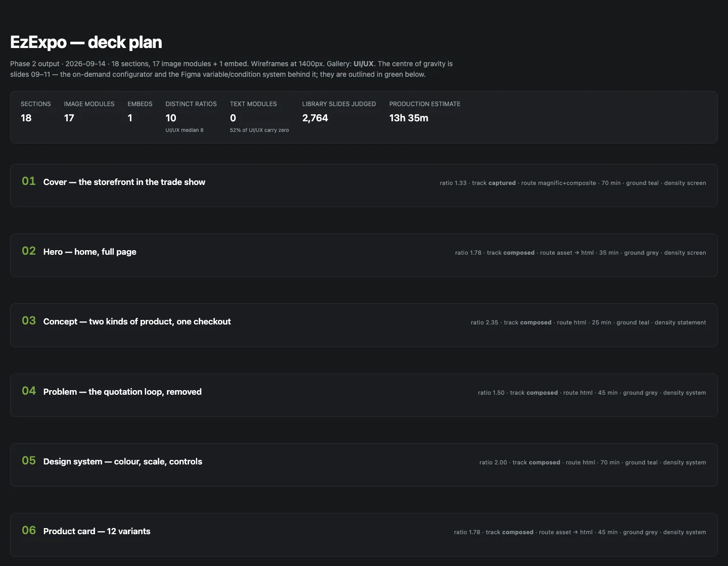The width and height of the screenshot is (728, 566).
Task: Click the Hero section's "ratio 1.78" metadata line
Action: [580, 253]
